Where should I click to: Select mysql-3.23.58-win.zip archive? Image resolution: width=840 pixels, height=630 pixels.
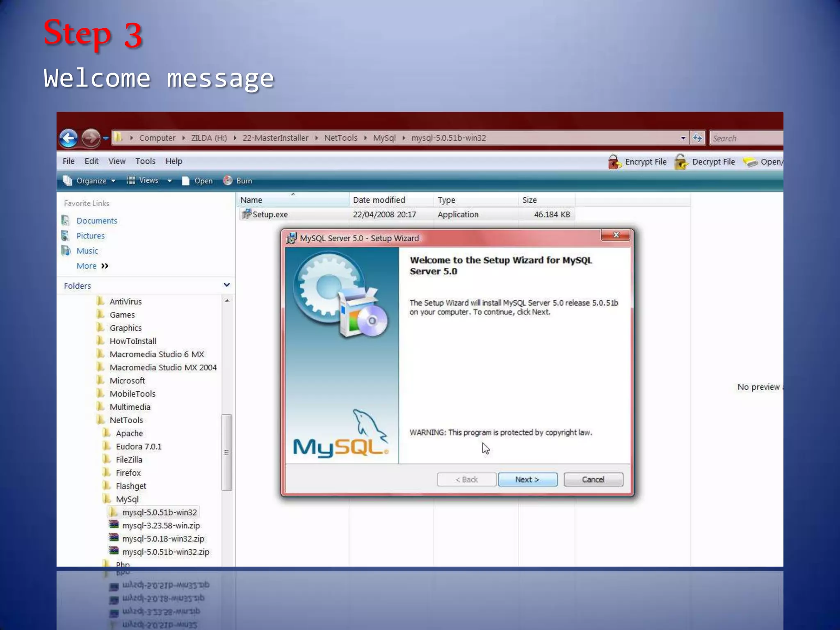(161, 525)
